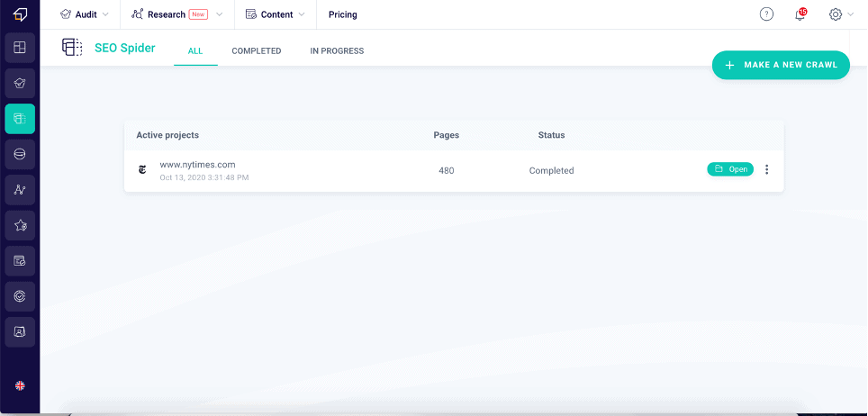Screen dimensions: 868x416
Task: Switch to the COMPLETED tab
Action: [x=257, y=51]
